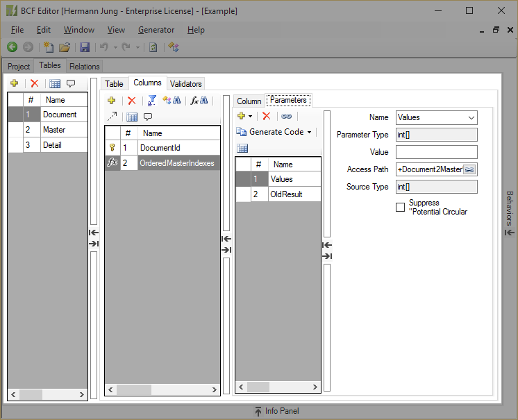Screen dimensions: 518x420
Task: Toggle Suppress Potential Circular checkbox
Action: pyautogui.click(x=400, y=207)
